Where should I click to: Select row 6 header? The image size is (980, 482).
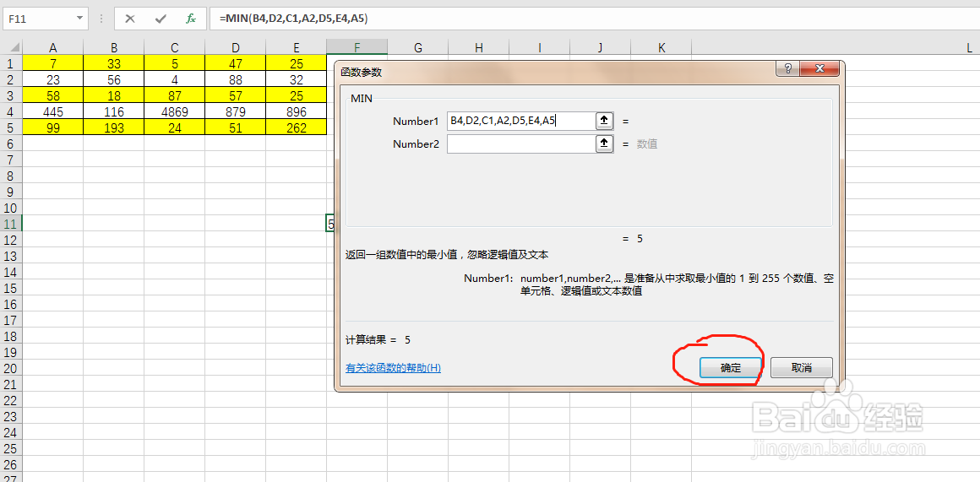9,144
